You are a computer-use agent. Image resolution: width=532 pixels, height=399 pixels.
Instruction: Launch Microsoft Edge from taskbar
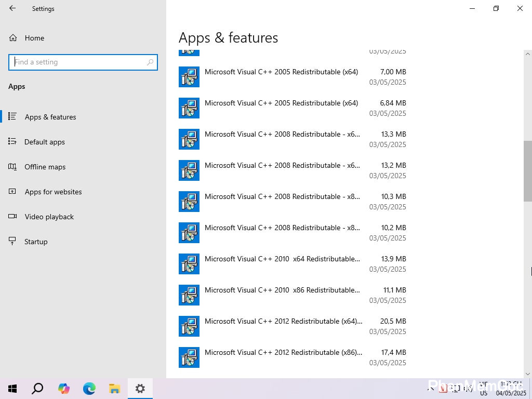click(x=89, y=389)
